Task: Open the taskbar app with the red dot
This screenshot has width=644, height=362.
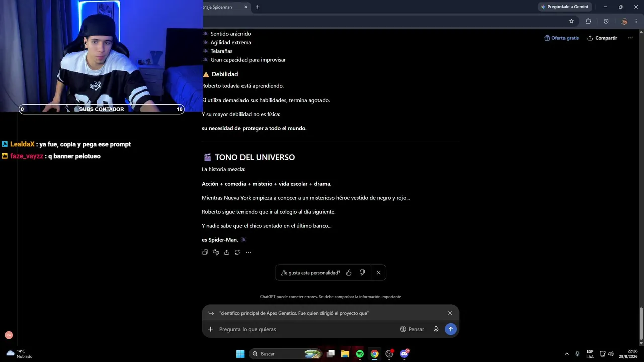Action: 389,354
